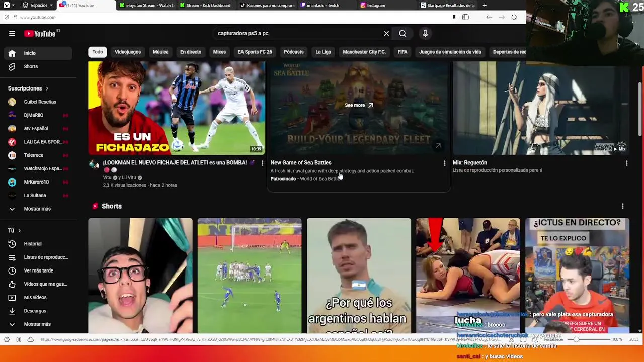Select the Manchester City F.C. chip

(x=364, y=52)
